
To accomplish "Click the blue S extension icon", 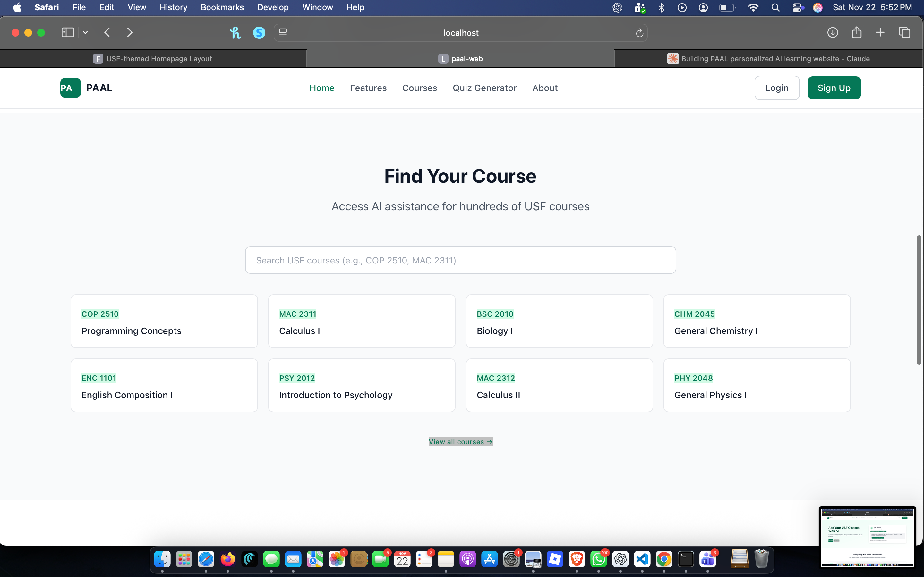I will tap(259, 33).
